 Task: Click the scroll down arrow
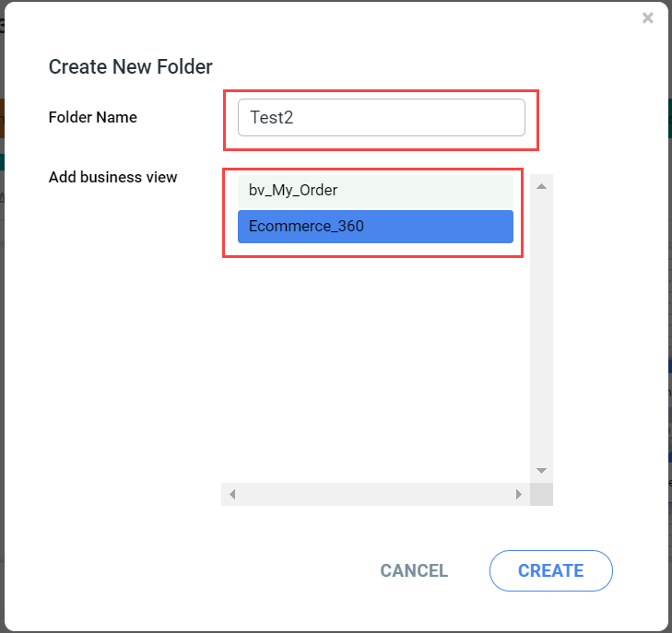(x=541, y=471)
